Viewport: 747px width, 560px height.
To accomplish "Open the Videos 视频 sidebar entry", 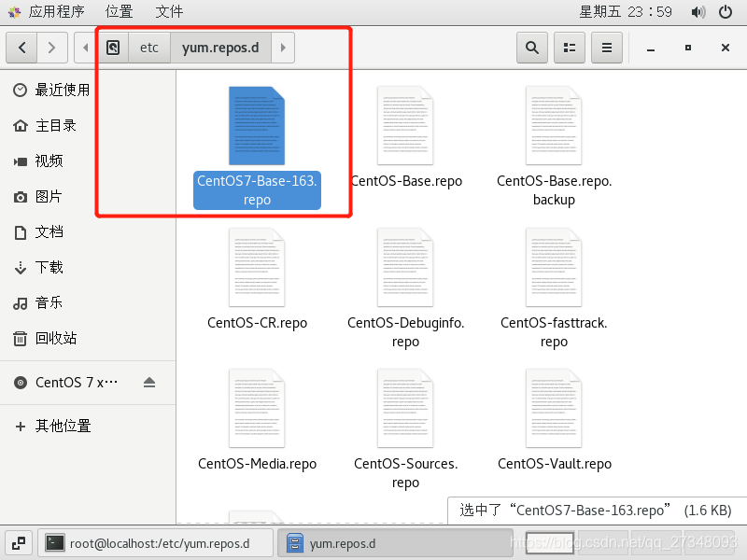I will (x=88, y=161).
